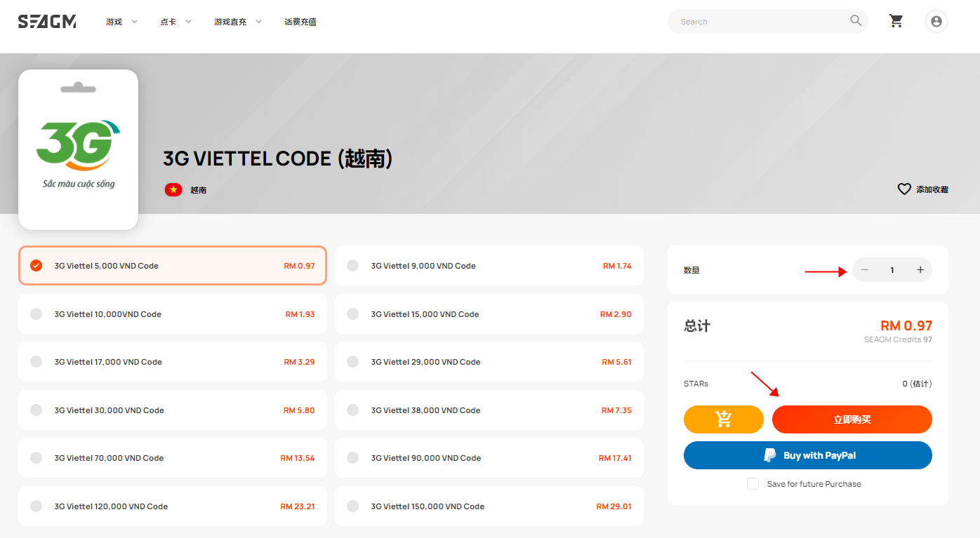Expand the 游戏 menu dropdown
The height and width of the screenshot is (538, 980).
[121, 22]
